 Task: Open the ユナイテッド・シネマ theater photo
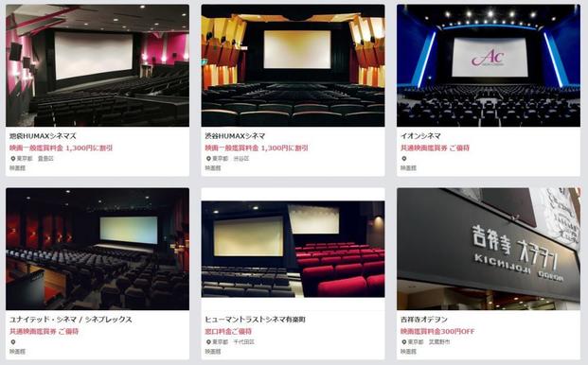coord(98,249)
